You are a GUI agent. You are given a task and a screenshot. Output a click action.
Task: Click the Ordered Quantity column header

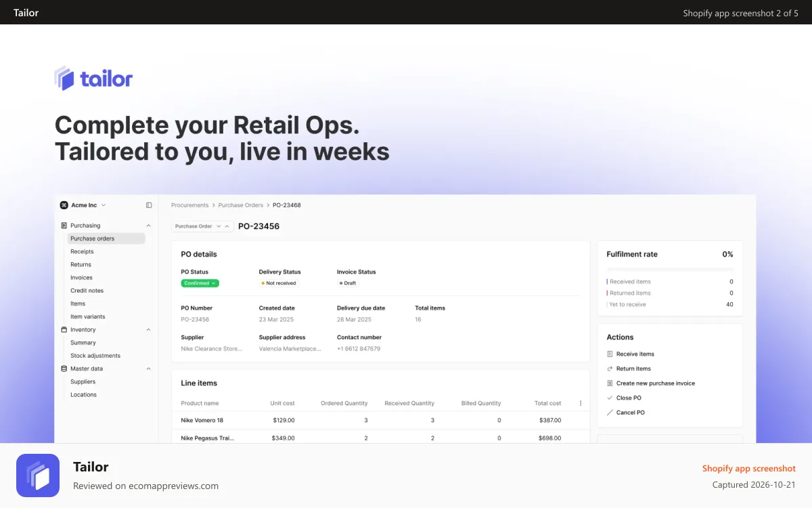[x=344, y=403]
